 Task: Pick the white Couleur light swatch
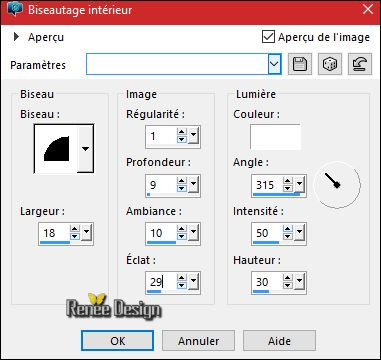275,137
